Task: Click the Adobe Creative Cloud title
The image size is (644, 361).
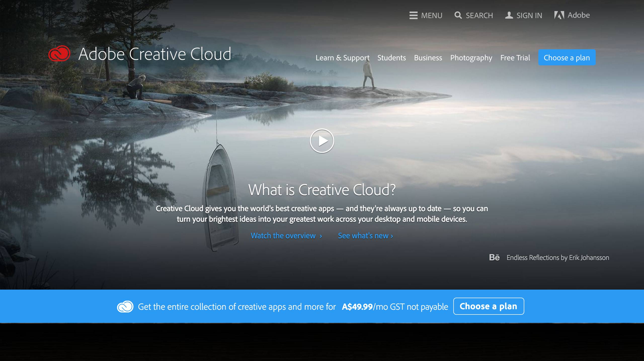Action: [x=155, y=54]
